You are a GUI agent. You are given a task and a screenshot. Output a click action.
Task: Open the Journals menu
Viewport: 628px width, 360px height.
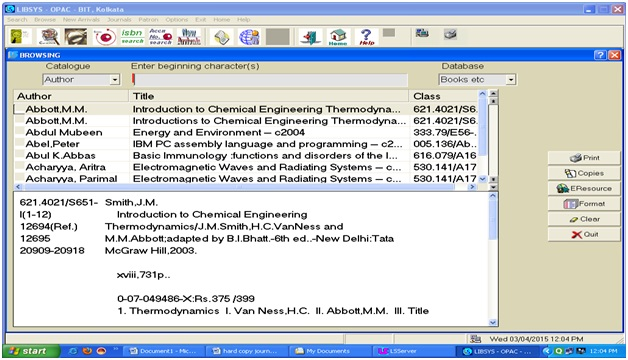119,19
